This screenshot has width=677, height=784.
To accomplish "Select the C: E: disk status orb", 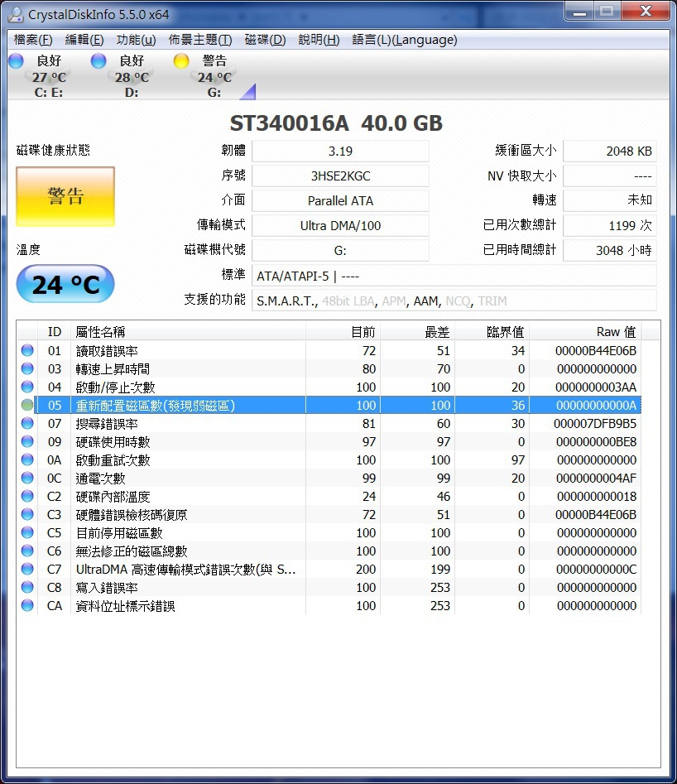I will pyautogui.click(x=16, y=60).
